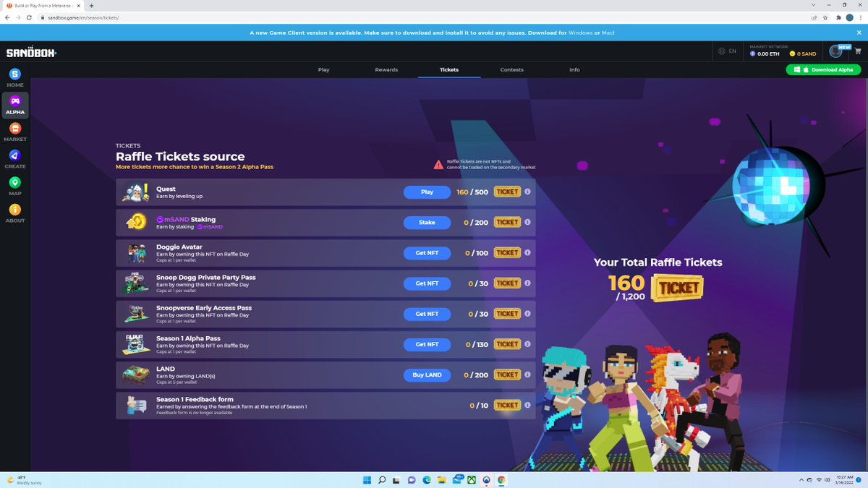Click the 0.00 ETH wallet balance
Viewport: 868px width, 488px height.
pos(763,53)
